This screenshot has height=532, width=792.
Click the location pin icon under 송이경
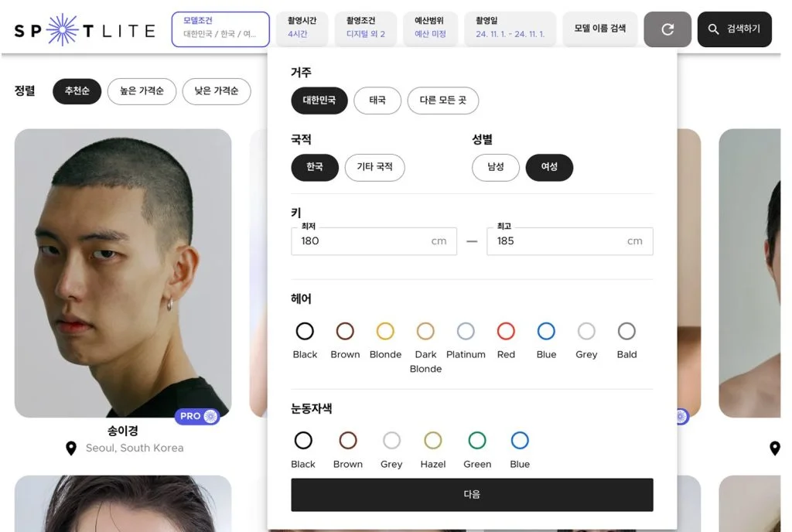pos(72,448)
